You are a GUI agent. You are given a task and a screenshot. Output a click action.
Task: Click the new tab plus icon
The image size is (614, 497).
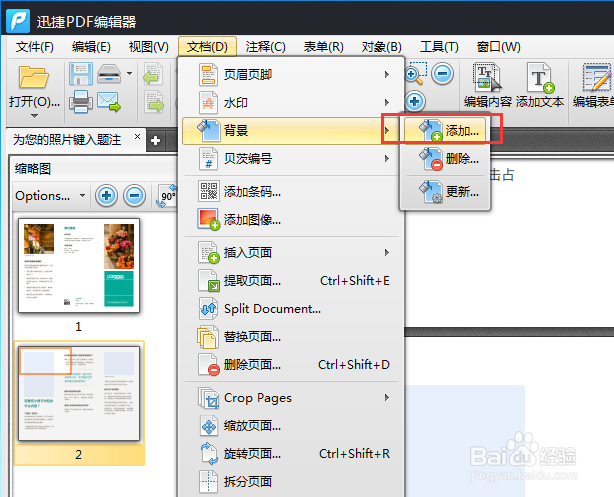pos(155,141)
